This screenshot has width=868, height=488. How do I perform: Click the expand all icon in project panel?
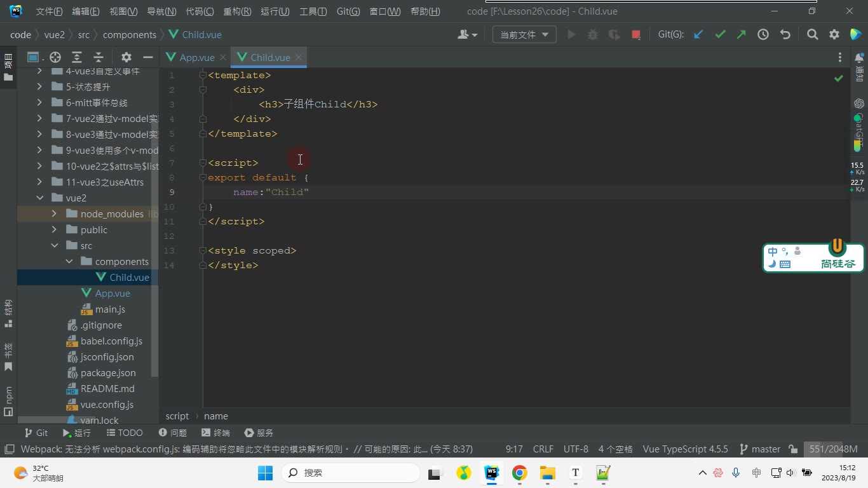click(x=77, y=57)
